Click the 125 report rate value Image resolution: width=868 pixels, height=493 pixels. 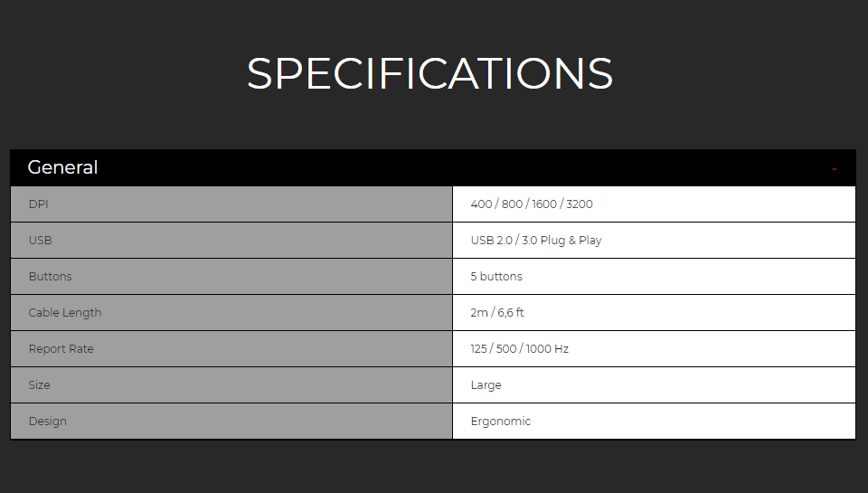tap(478, 349)
